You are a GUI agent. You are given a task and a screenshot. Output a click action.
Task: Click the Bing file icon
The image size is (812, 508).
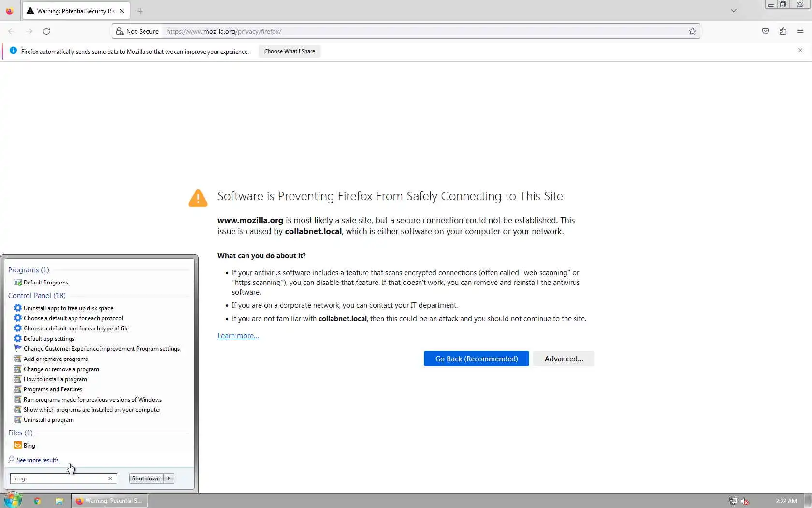tap(18, 446)
